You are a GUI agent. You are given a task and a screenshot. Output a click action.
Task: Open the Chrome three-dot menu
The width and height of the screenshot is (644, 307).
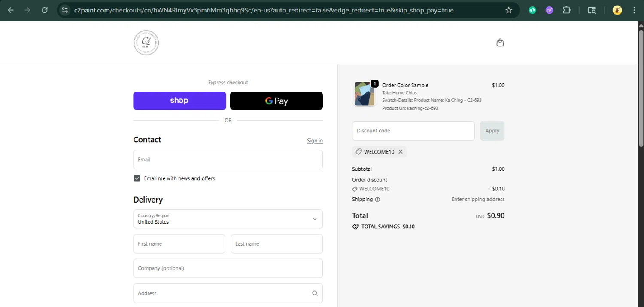pos(634,10)
